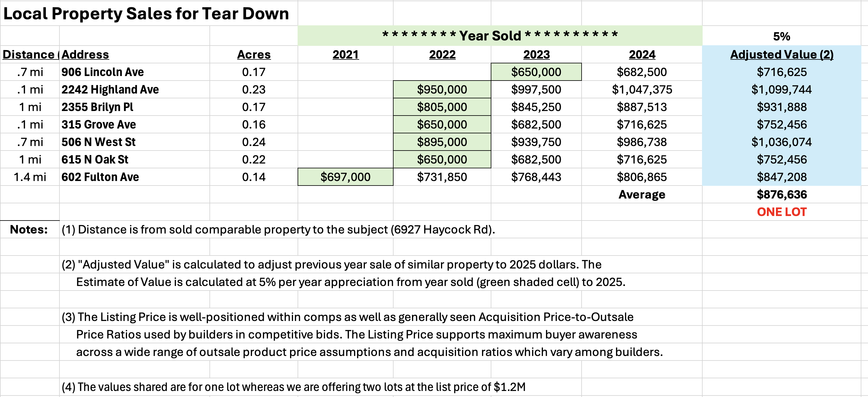868x397 pixels.
Task: Select the 2024 year column header
Action: 642,55
